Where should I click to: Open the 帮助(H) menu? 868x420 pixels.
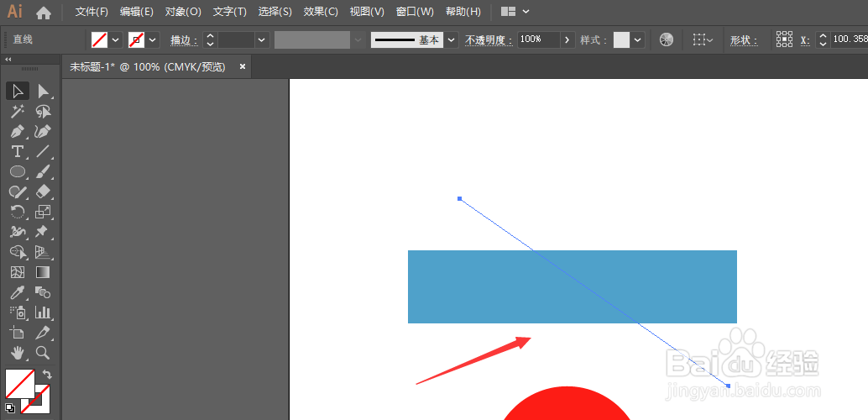(x=463, y=12)
